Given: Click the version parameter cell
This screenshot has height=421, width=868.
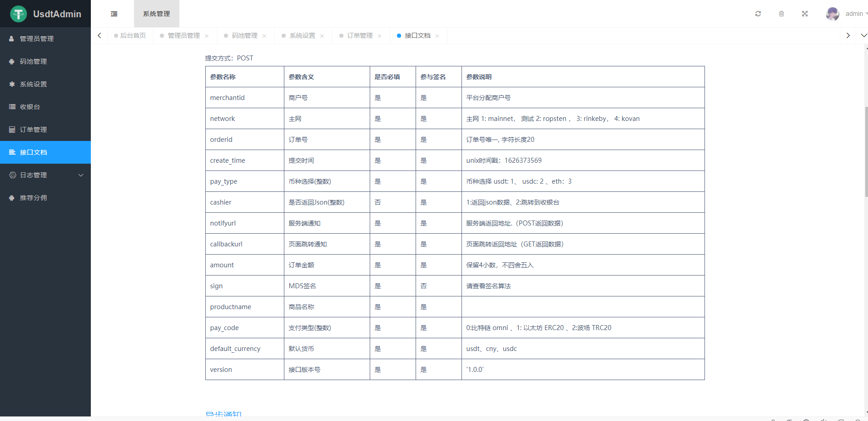Looking at the screenshot, I should 245,370.
